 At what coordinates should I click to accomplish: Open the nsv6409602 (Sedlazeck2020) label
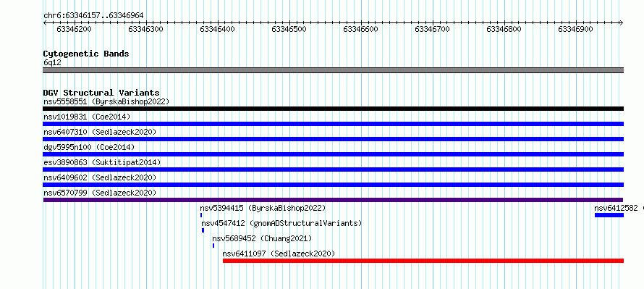point(100,177)
